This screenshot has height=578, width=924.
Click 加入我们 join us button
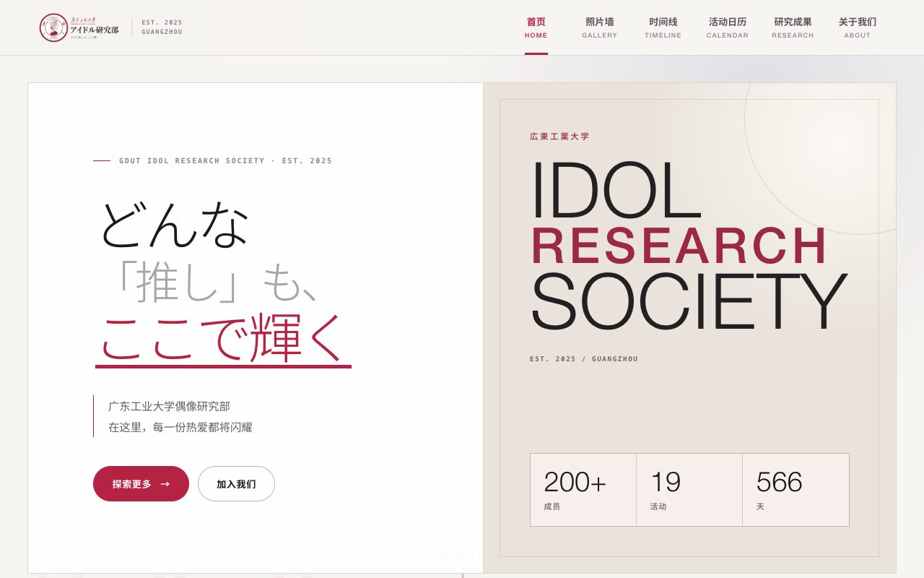[236, 484]
